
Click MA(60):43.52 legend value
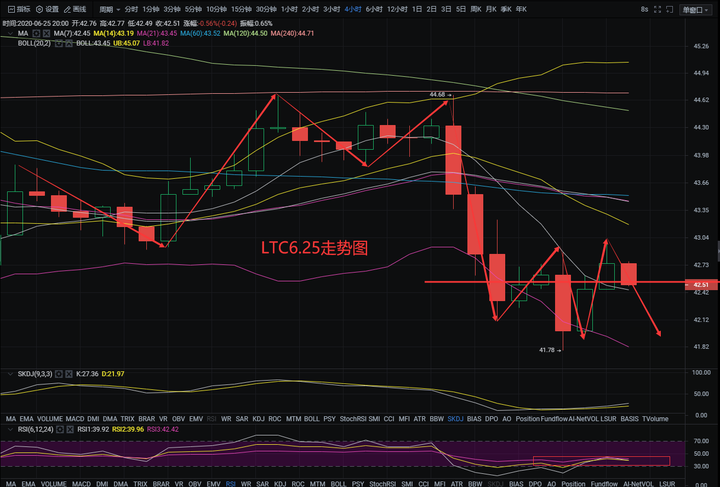[x=200, y=34]
